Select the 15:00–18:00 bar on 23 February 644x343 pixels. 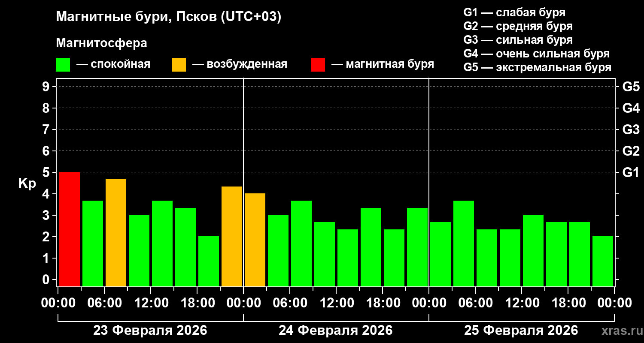click(185, 247)
